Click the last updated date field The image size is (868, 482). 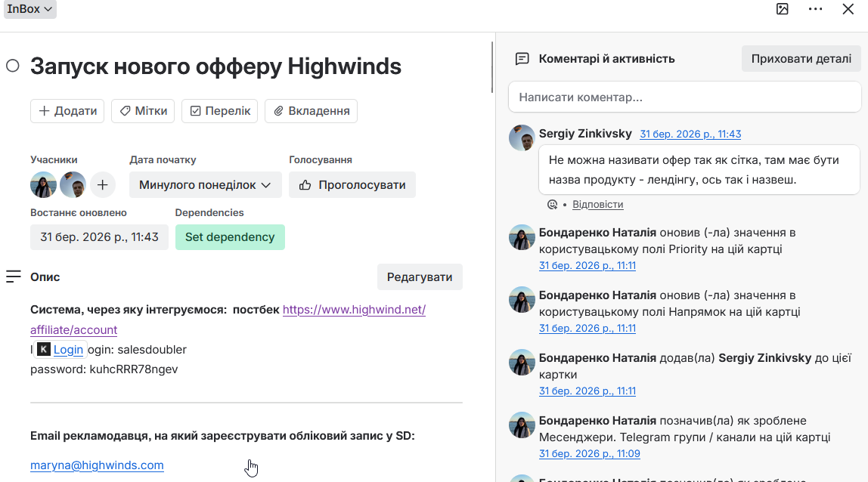(x=99, y=237)
